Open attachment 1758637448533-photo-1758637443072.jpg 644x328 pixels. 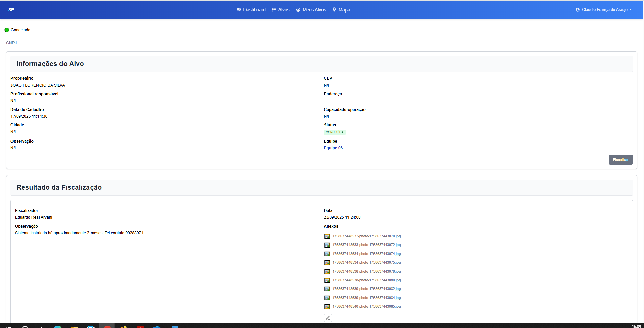pos(366,245)
